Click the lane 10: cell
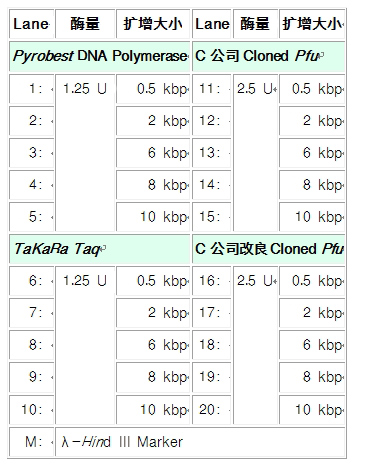The width and height of the screenshot is (371, 465). [x=32, y=409]
